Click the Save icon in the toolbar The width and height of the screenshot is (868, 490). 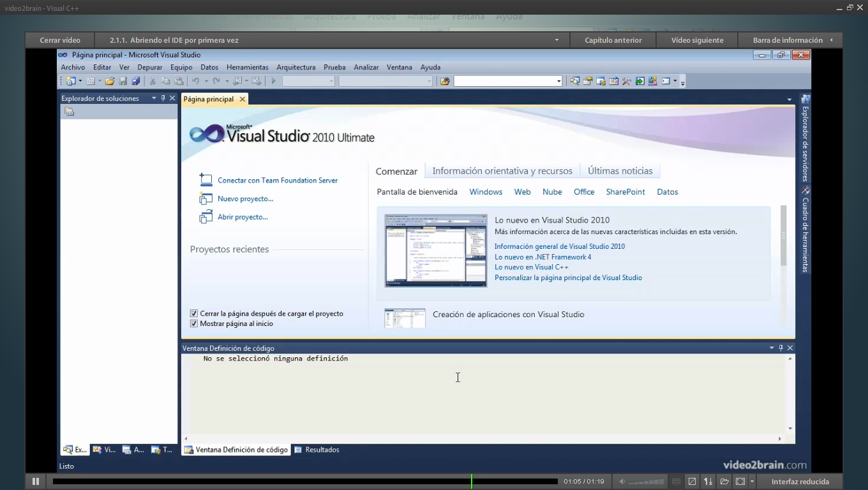[x=123, y=81]
